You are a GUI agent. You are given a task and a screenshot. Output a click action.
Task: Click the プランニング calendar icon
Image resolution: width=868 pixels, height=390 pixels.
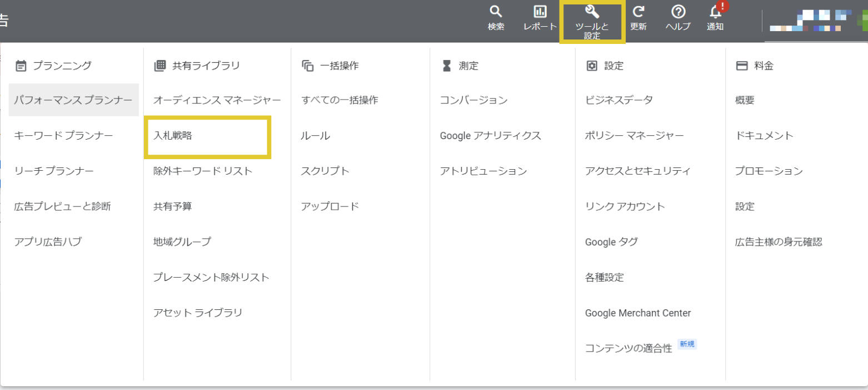[21, 66]
